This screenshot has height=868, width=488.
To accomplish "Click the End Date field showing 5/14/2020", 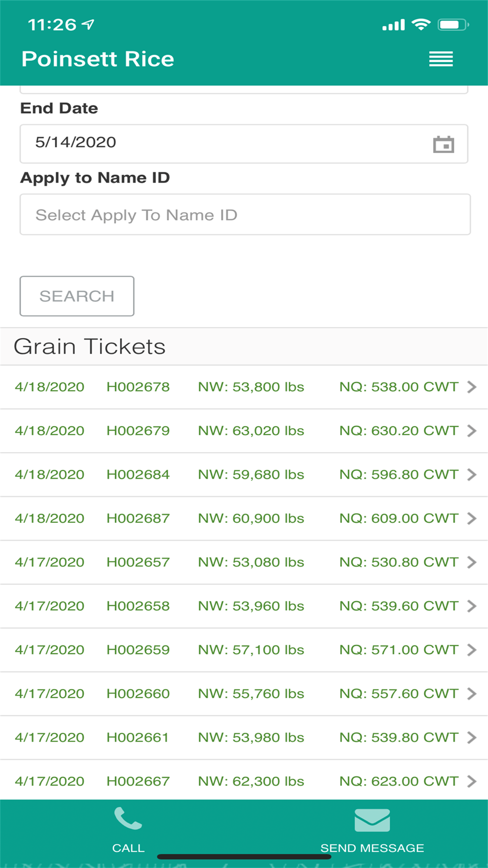I will (x=244, y=144).
